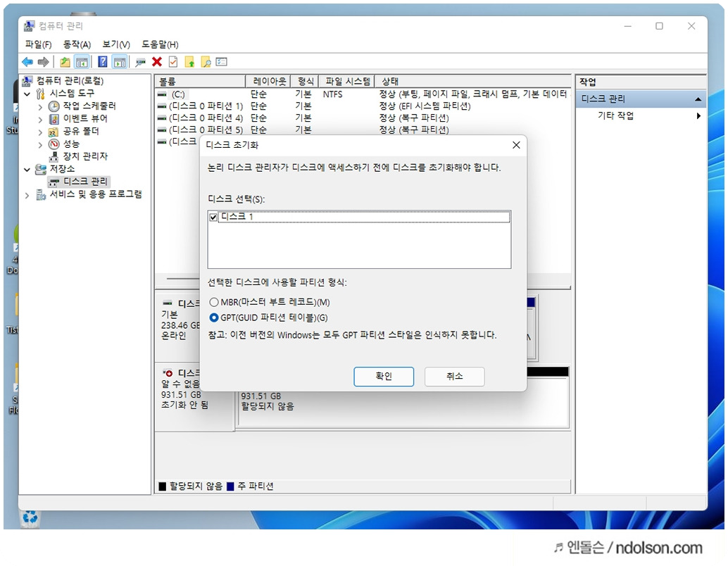Select Task Scheduler icon in the tree
The image size is (728, 566).
tap(54, 106)
